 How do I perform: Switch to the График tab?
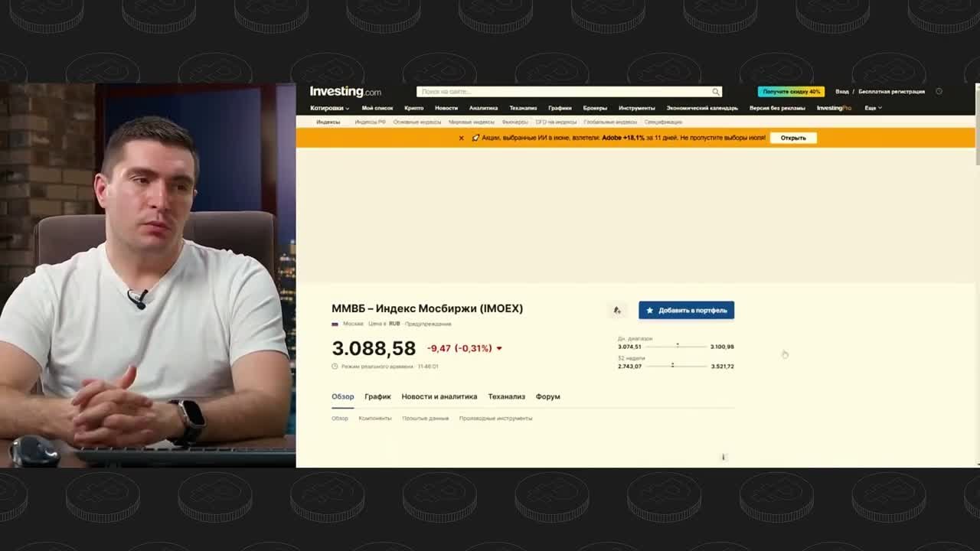coord(377,396)
